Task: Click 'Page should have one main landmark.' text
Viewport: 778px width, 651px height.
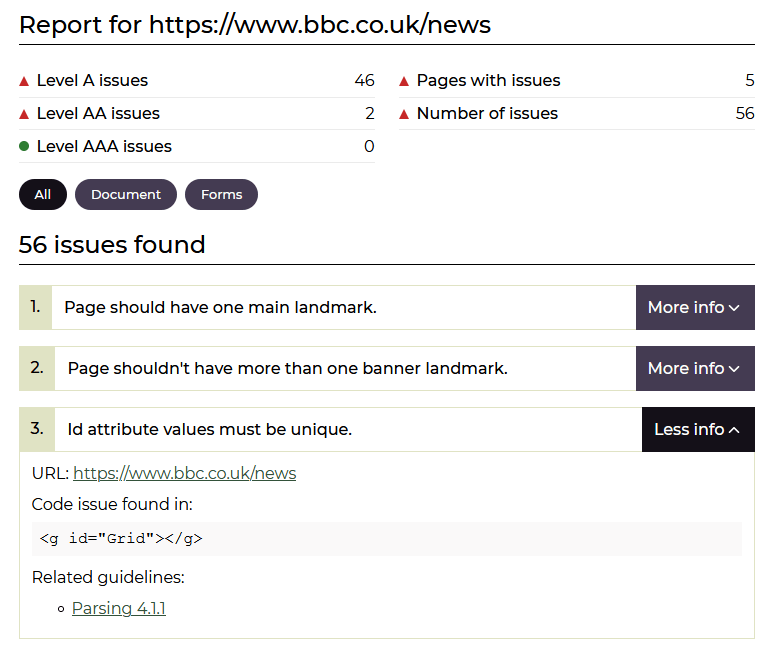Action: pyautogui.click(x=221, y=307)
